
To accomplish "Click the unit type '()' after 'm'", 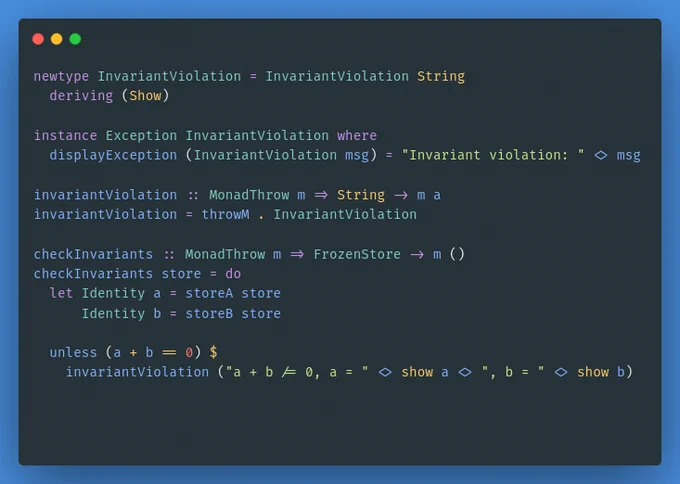I will click(x=457, y=254).
